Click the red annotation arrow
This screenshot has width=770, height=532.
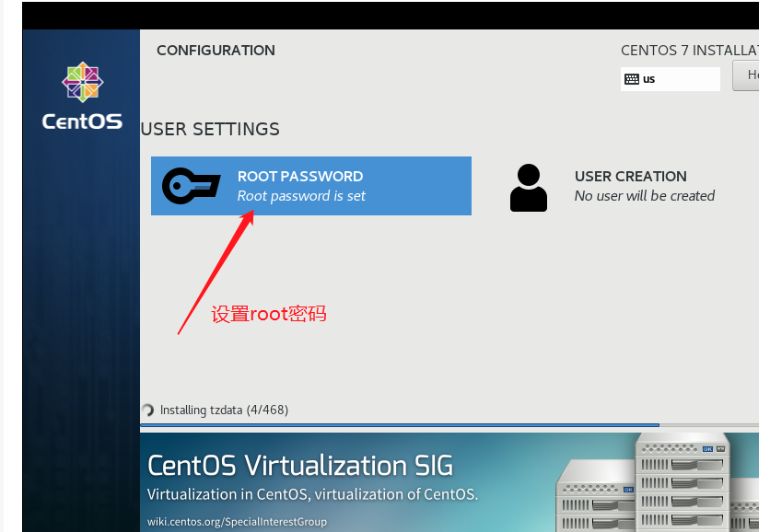[x=216, y=272]
